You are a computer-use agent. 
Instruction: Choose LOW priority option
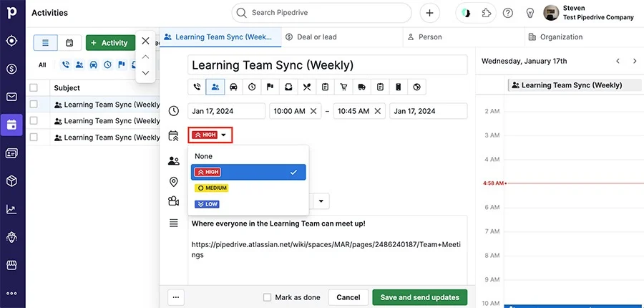248,204
